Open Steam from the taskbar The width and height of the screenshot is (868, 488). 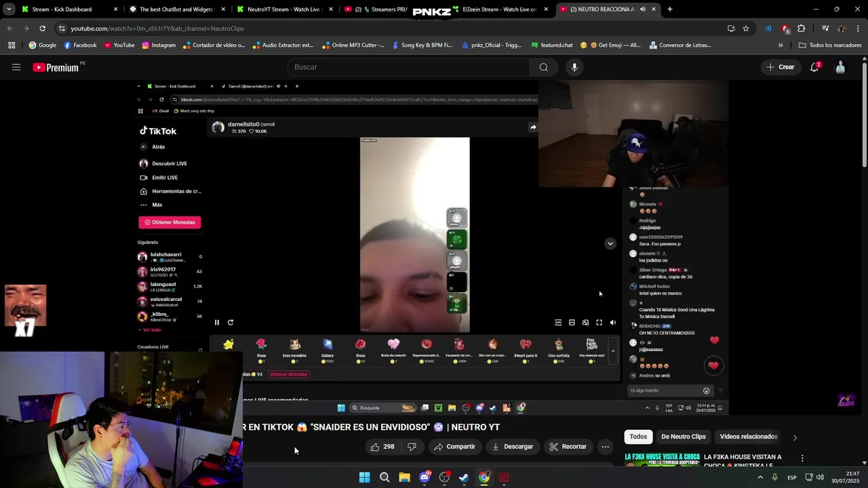464,477
